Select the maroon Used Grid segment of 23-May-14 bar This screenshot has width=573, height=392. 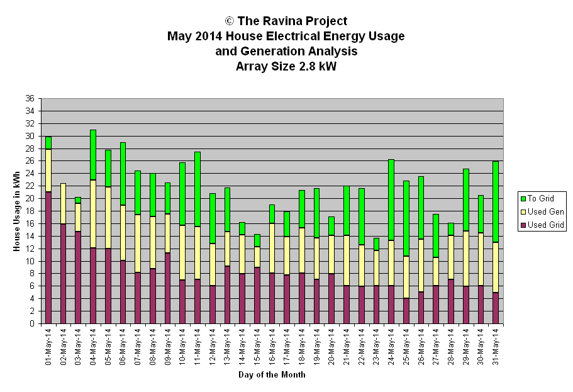click(x=376, y=305)
